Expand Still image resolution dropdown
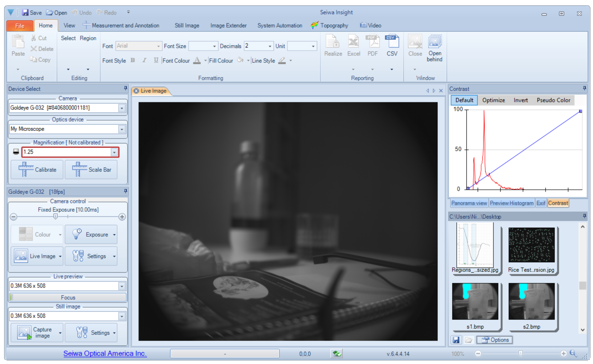The height and width of the screenshot is (364, 593). (122, 316)
